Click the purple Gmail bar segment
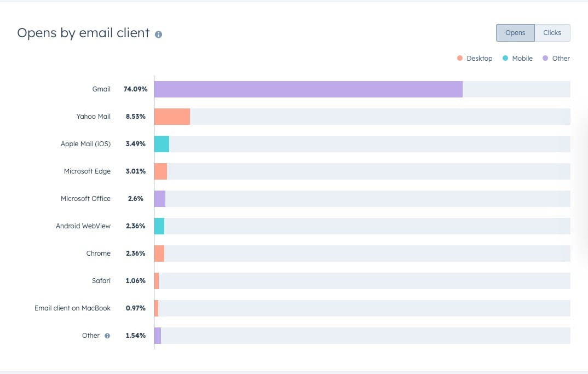Viewport: 588px width, 374px height. coord(307,89)
